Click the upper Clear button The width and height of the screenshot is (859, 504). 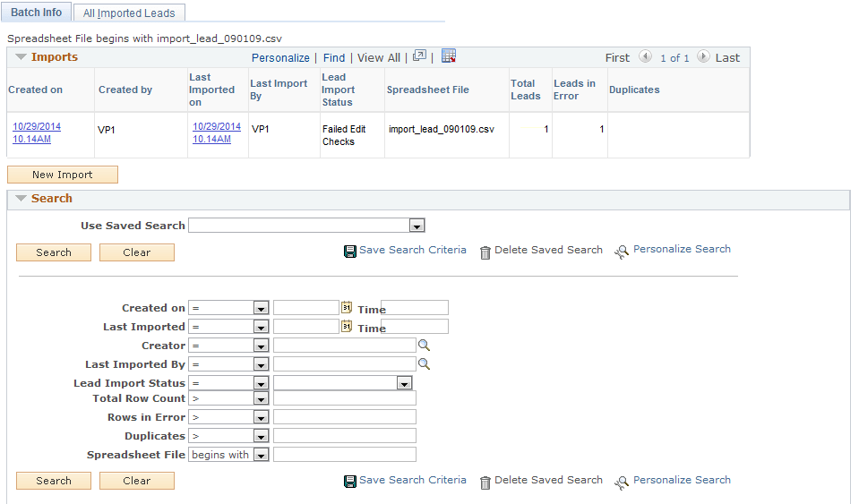click(x=137, y=252)
